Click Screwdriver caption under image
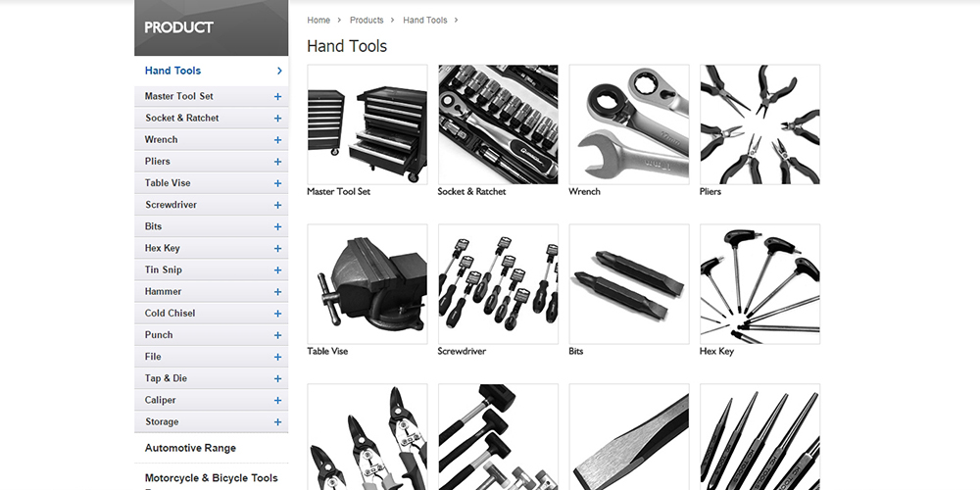The height and width of the screenshot is (490, 980). click(462, 351)
